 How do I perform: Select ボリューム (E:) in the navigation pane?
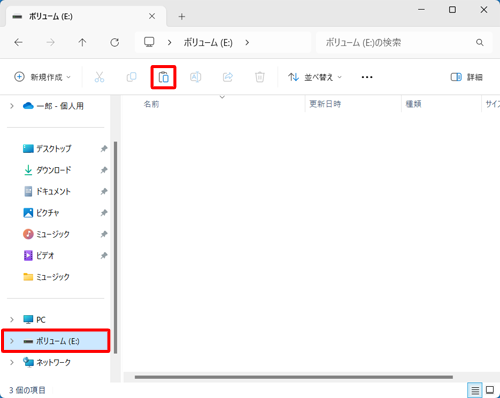click(x=56, y=341)
